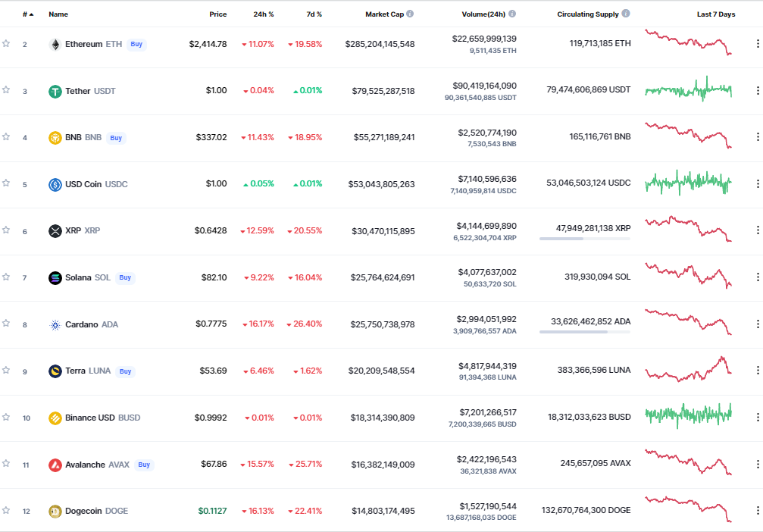The height and width of the screenshot is (532, 763).
Task: Add USD Coin to watchlist star
Action: pyautogui.click(x=6, y=183)
